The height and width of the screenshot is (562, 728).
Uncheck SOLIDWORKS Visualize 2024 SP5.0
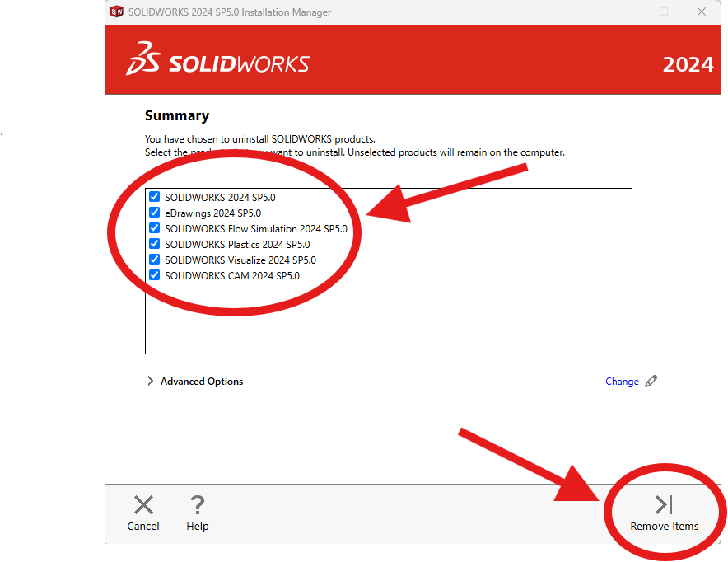(155, 260)
